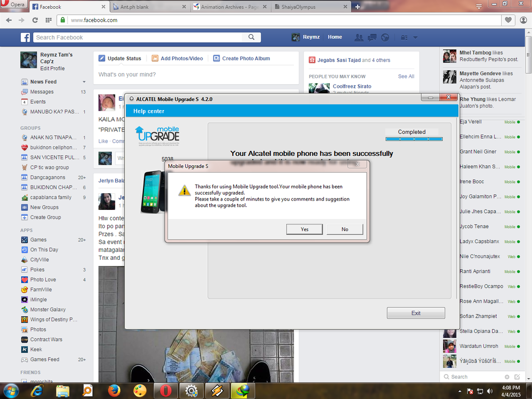Open Facebook notifications globe icon
532x399 pixels.
click(385, 37)
